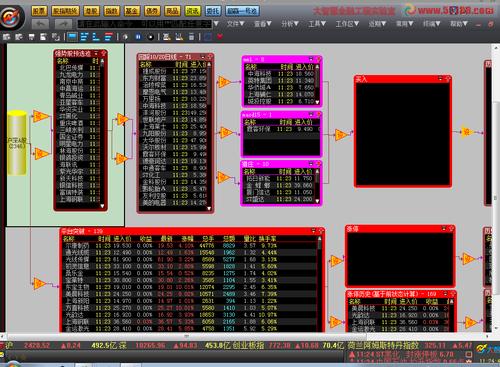Click the pause icon in the toolbar
The height and width of the screenshot is (367, 500).
pyautogui.click(x=138, y=37)
